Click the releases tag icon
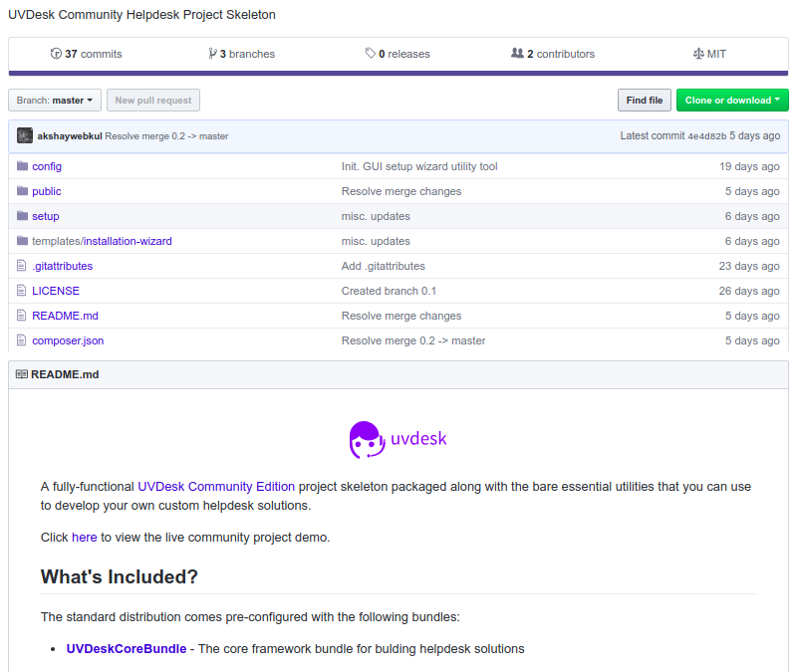The width and height of the screenshot is (796, 672). click(370, 53)
